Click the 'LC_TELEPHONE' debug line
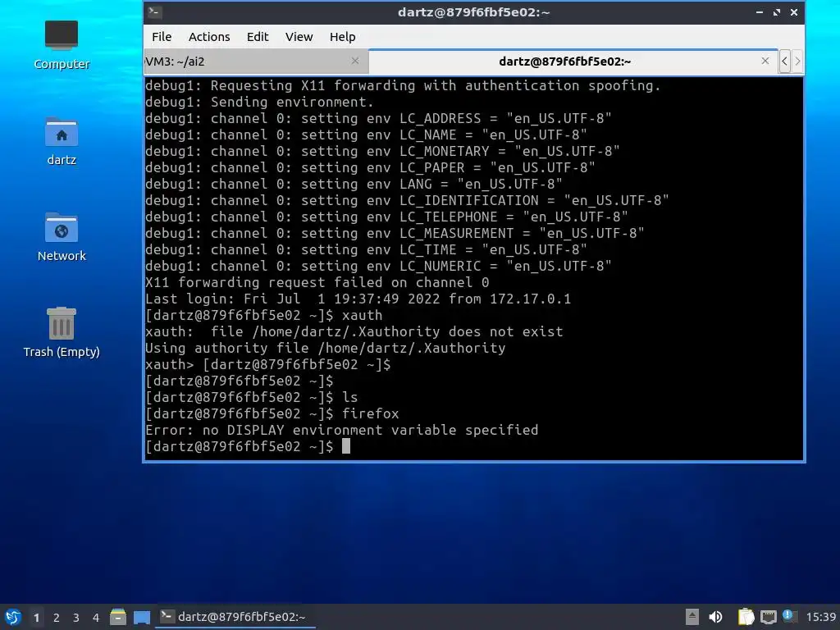Screen dimensions: 840x630 coord(387,217)
